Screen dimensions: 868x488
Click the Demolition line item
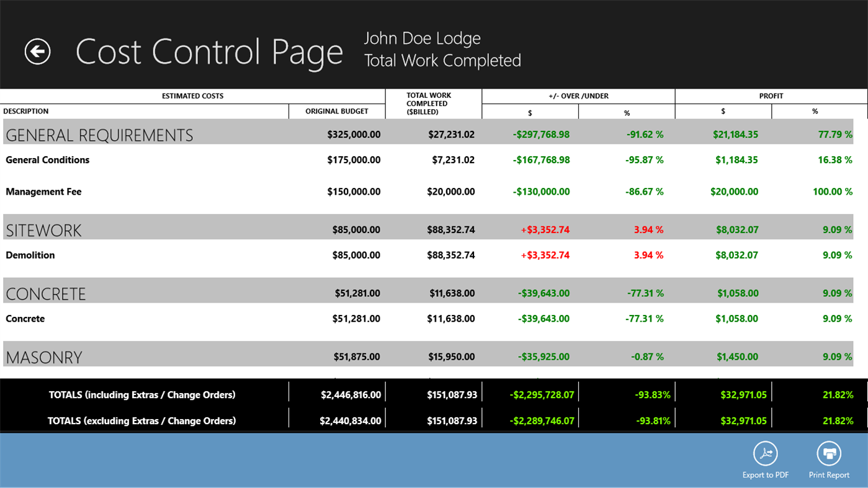[x=30, y=255]
